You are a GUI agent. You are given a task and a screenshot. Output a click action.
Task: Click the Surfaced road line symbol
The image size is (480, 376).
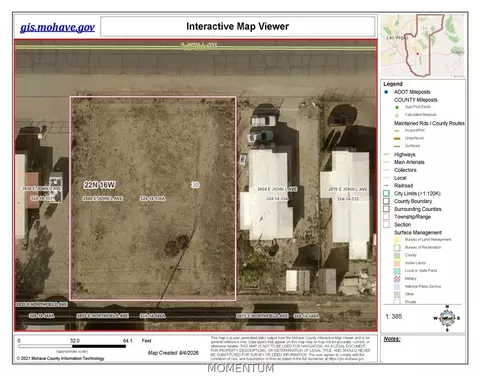pyautogui.click(x=397, y=146)
